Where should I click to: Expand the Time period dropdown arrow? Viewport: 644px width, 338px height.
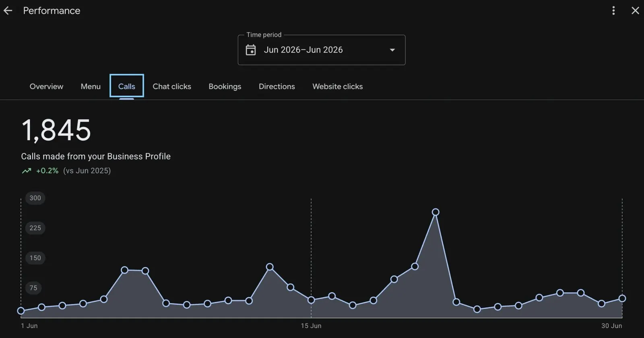pos(392,50)
